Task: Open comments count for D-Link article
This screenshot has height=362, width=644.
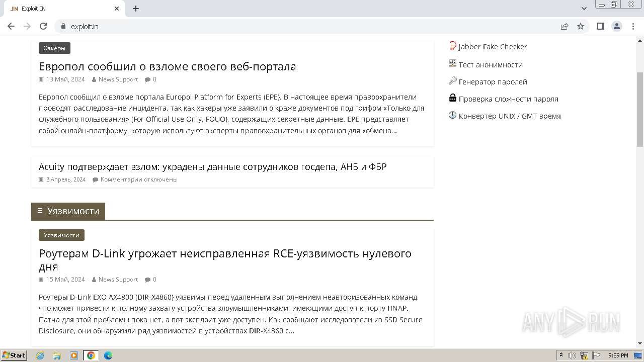Action: pyautogui.click(x=154, y=280)
